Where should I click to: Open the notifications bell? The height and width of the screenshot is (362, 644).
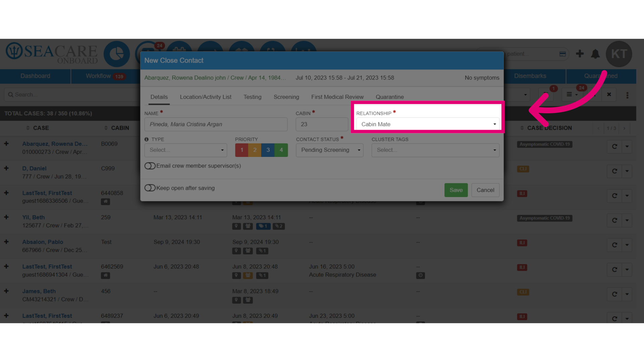click(x=595, y=54)
